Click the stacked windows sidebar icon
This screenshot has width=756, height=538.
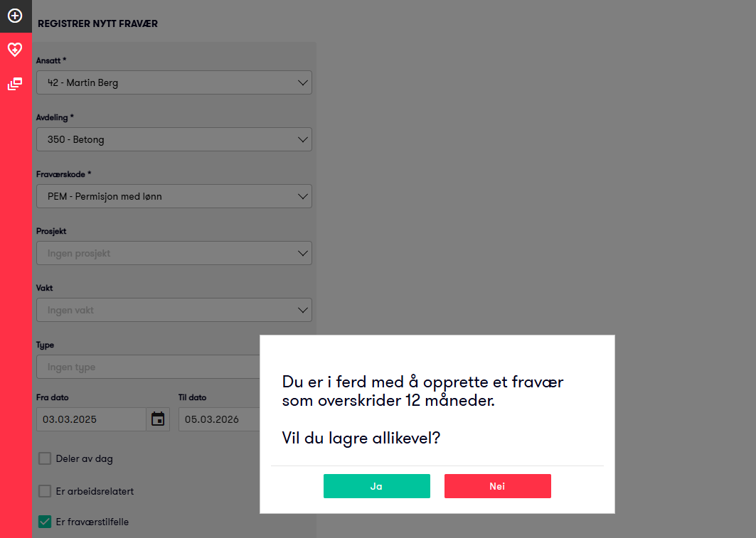[x=15, y=84]
